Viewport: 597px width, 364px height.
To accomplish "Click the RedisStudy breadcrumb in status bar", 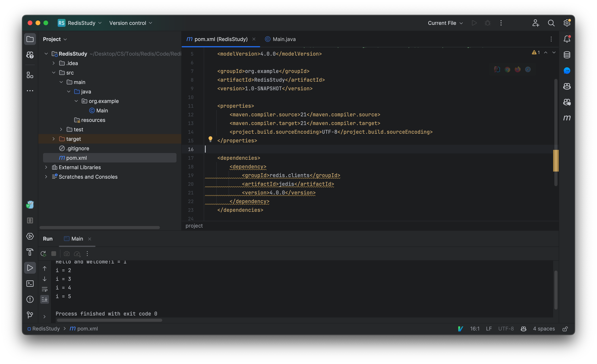I will 44,329.
